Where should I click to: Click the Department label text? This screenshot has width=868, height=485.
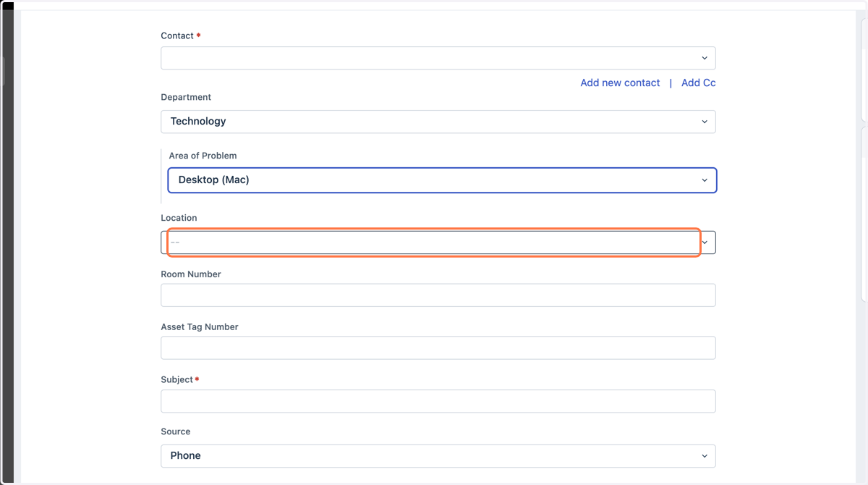(186, 97)
